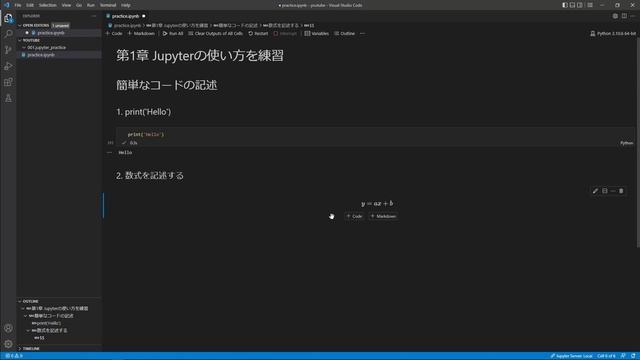
Task: Add a Code cell from notebook toolbar
Action: 114,33
